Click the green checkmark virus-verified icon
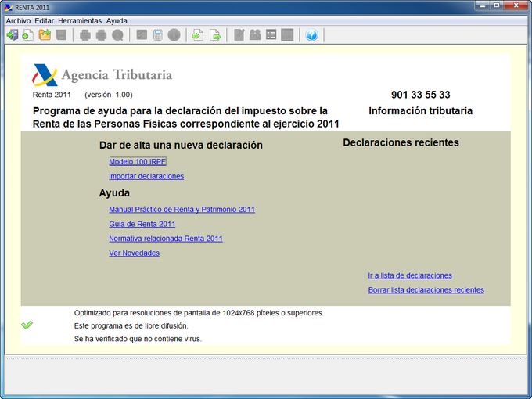The height and width of the screenshot is (399, 532). coord(27,325)
